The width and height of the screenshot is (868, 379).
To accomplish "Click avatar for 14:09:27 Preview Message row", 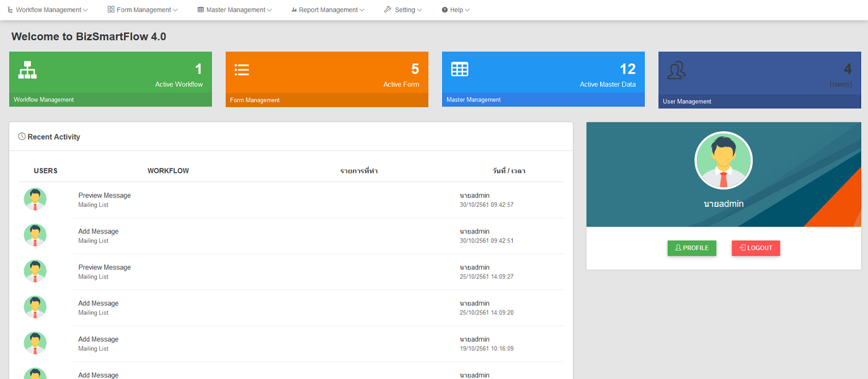I will pyautogui.click(x=35, y=271).
